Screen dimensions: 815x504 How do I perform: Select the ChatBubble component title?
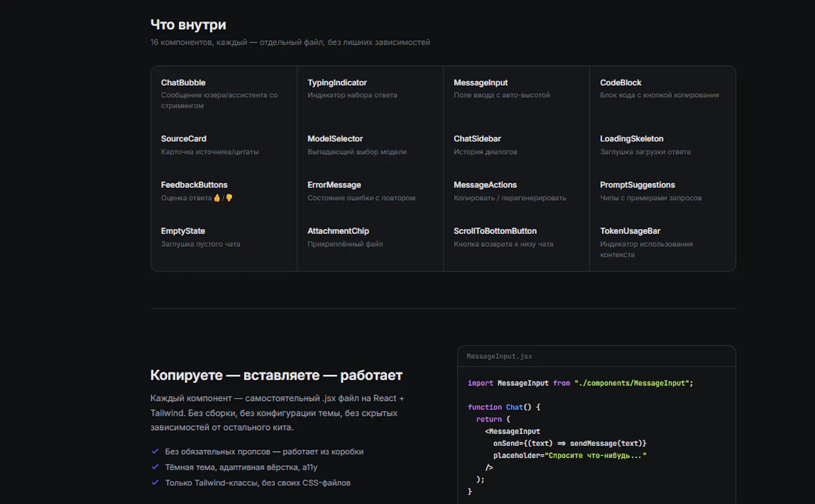click(183, 82)
